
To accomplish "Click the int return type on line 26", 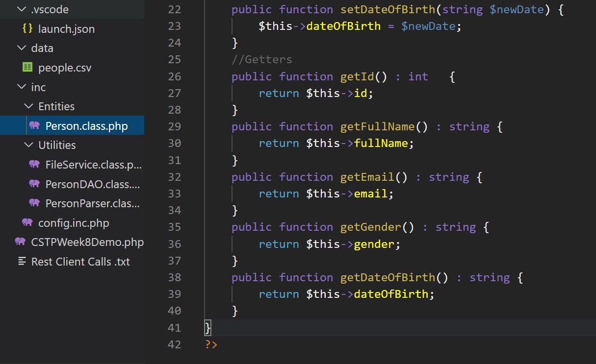I will pos(418,76).
